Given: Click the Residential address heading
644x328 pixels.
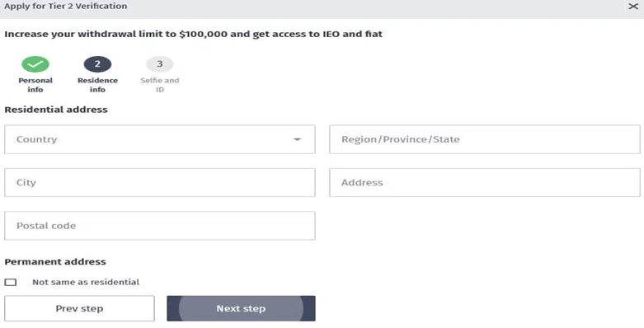Looking at the screenshot, I should [x=56, y=110].
